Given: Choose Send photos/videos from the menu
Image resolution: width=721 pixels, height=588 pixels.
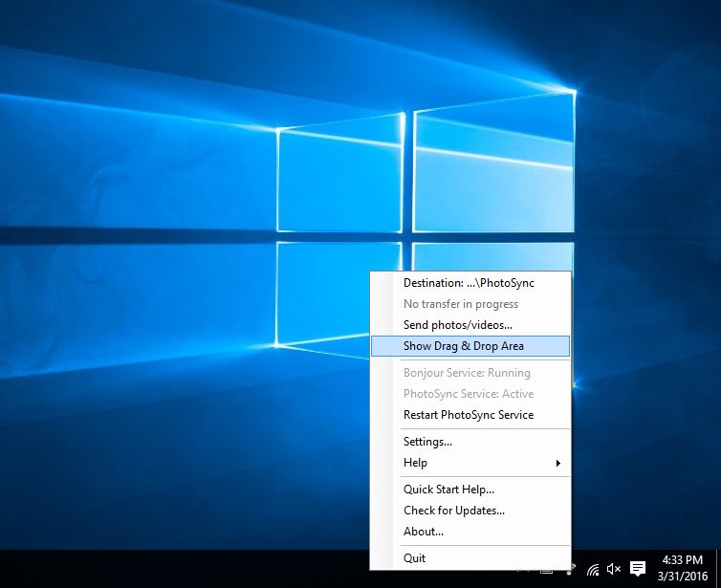Looking at the screenshot, I should tap(470, 325).
